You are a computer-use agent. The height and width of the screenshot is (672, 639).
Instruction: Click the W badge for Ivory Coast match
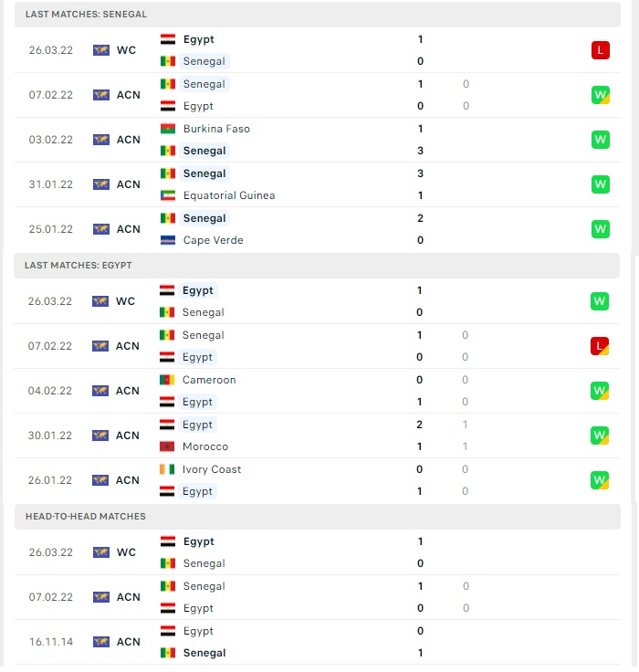tap(599, 480)
